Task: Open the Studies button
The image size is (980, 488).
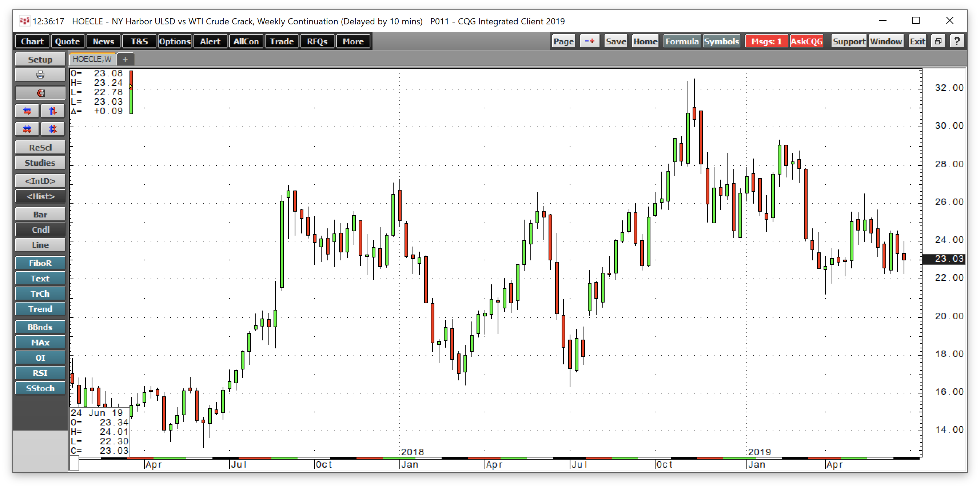Action: (40, 163)
